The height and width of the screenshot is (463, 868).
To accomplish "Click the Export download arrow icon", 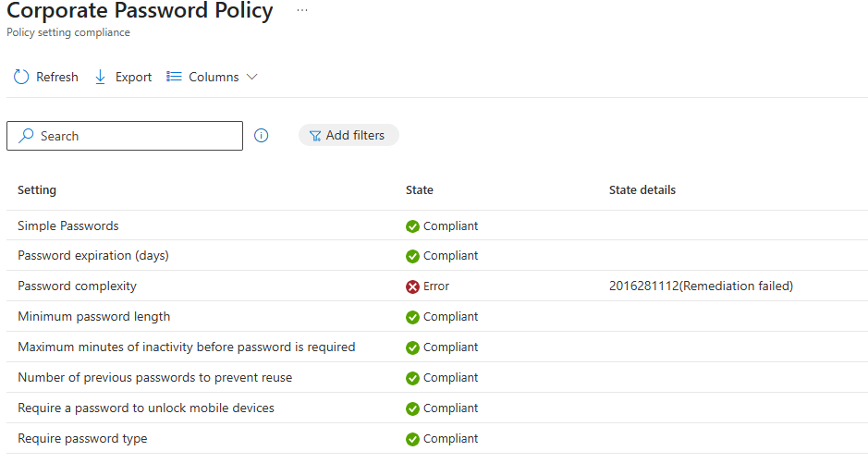I will 101,77.
